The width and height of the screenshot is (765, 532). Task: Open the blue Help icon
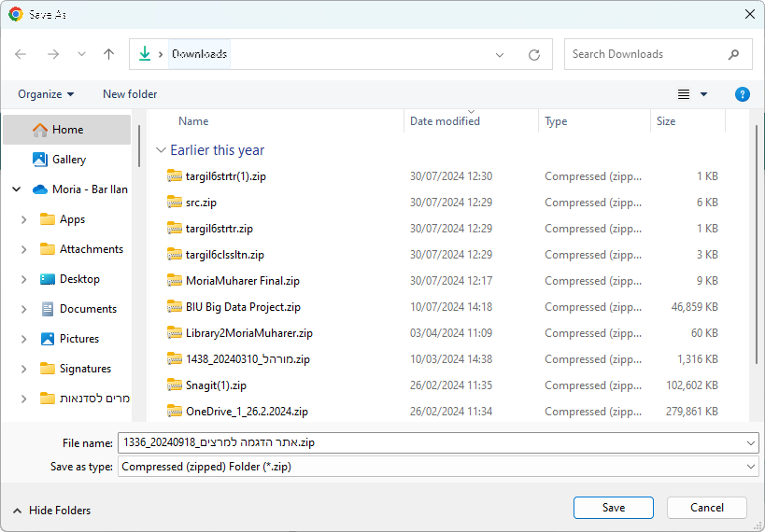coord(743,94)
